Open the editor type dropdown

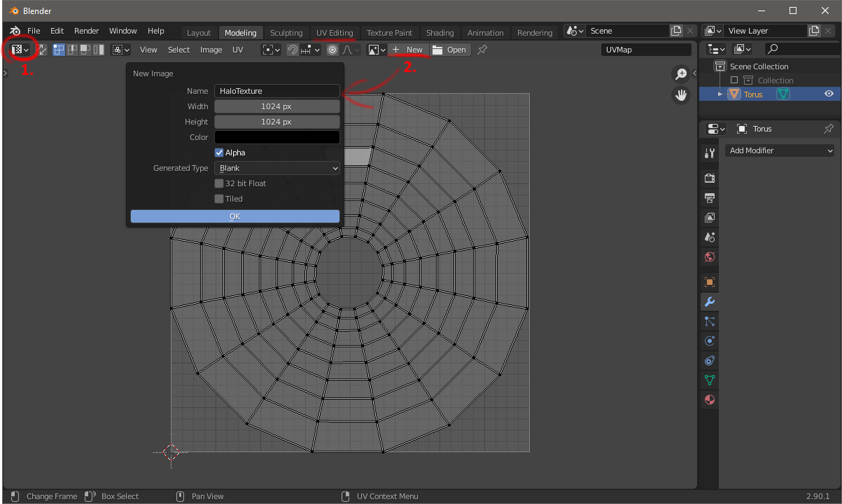(20, 50)
